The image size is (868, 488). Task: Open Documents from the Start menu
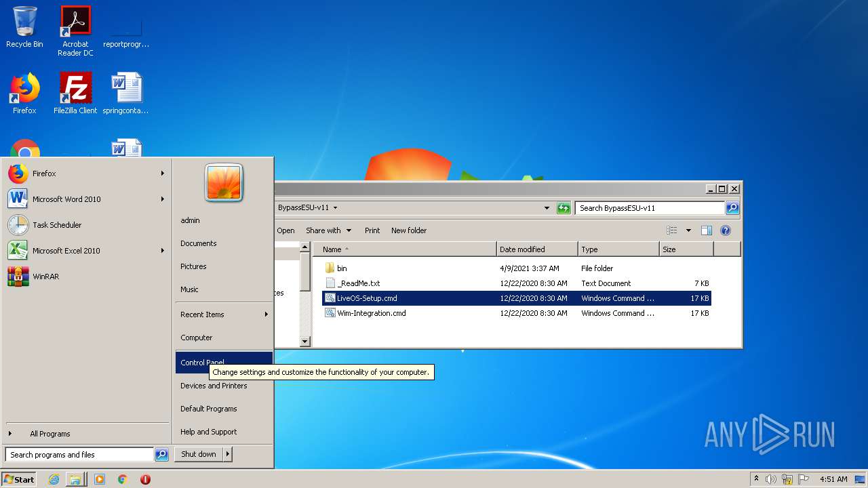pyautogui.click(x=199, y=243)
